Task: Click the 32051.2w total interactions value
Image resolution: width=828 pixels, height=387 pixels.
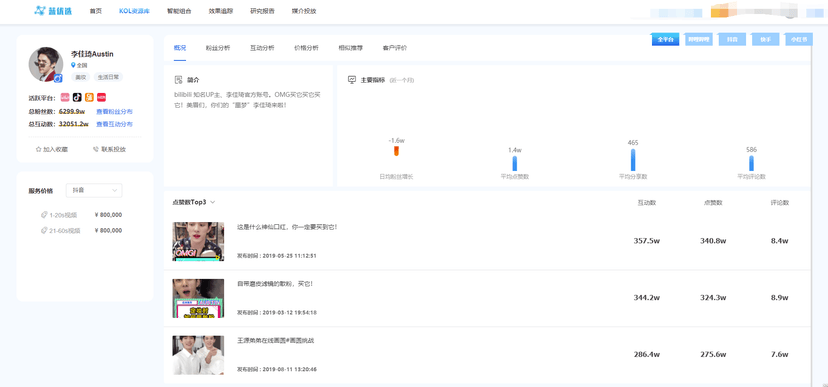Action: [74, 124]
